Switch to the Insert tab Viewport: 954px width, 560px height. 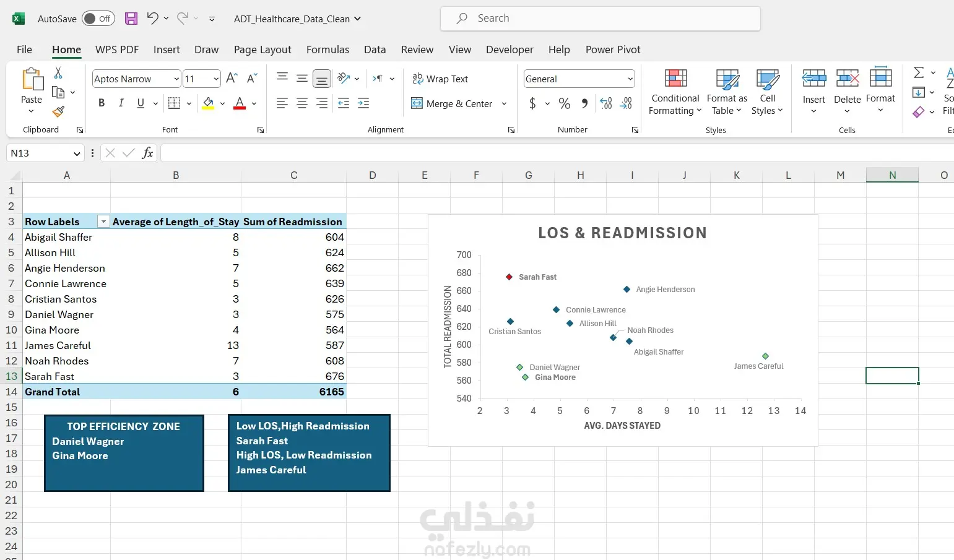tap(167, 50)
